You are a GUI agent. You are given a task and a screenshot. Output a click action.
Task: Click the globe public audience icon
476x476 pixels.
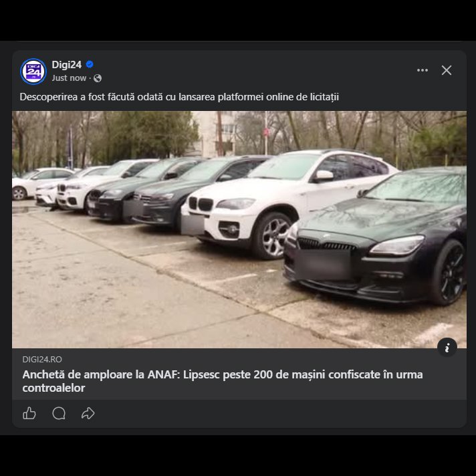pos(98,78)
